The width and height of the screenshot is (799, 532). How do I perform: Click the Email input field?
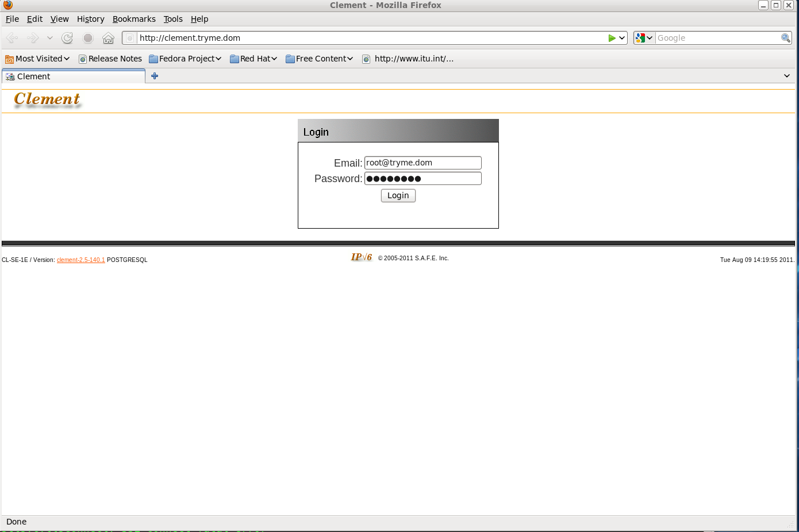(x=422, y=163)
